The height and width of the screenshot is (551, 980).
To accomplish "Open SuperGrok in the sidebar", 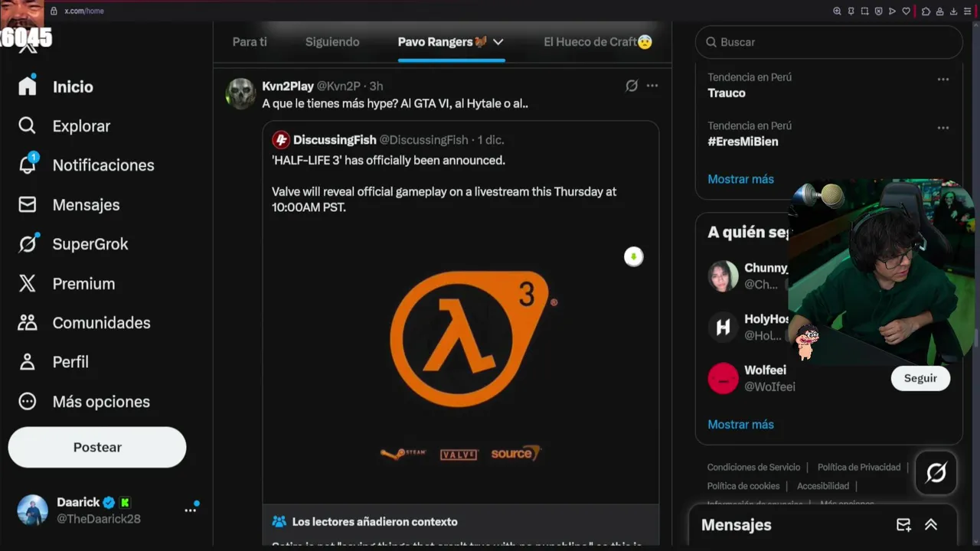I will pyautogui.click(x=73, y=244).
